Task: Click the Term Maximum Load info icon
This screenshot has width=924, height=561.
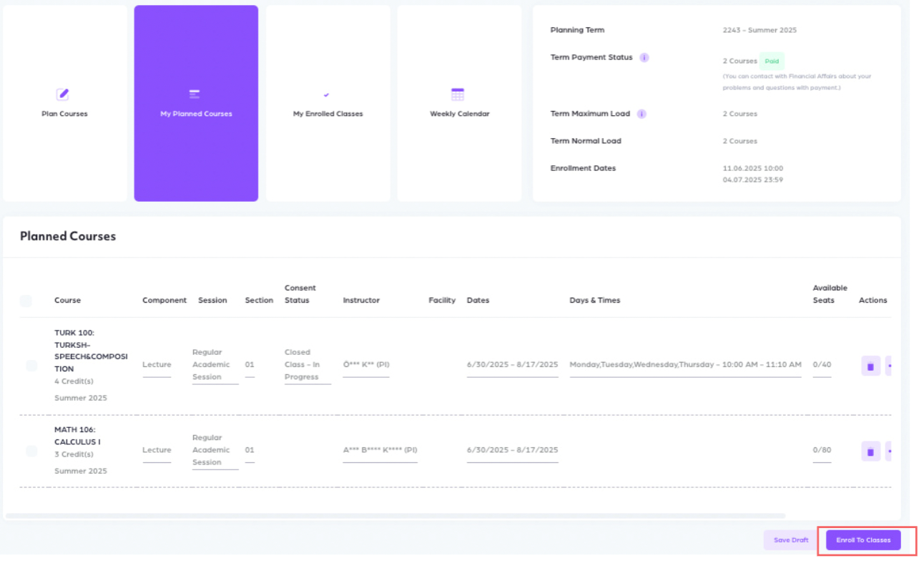Action: click(x=642, y=114)
